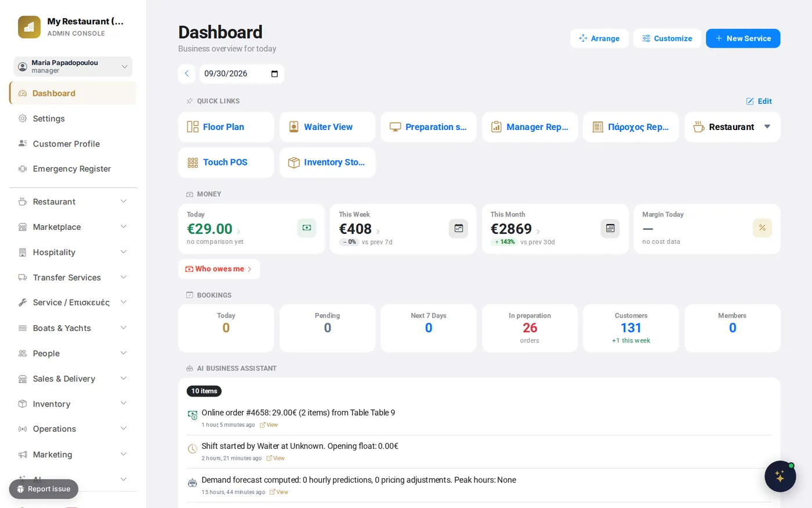Screen dimensions: 812x508
Task: Open the Who owes me button
Action: click(x=219, y=269)
